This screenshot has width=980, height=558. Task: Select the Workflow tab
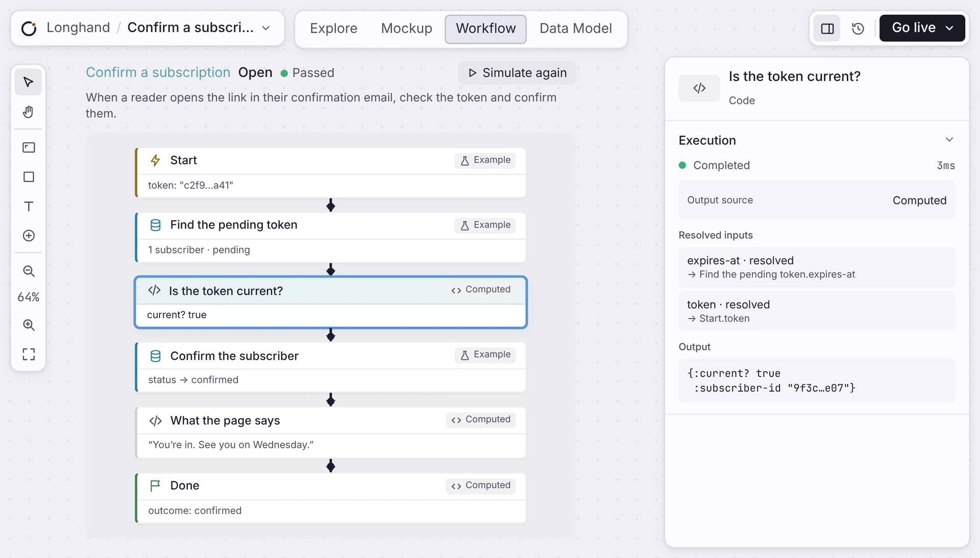(x=485, y=29)
